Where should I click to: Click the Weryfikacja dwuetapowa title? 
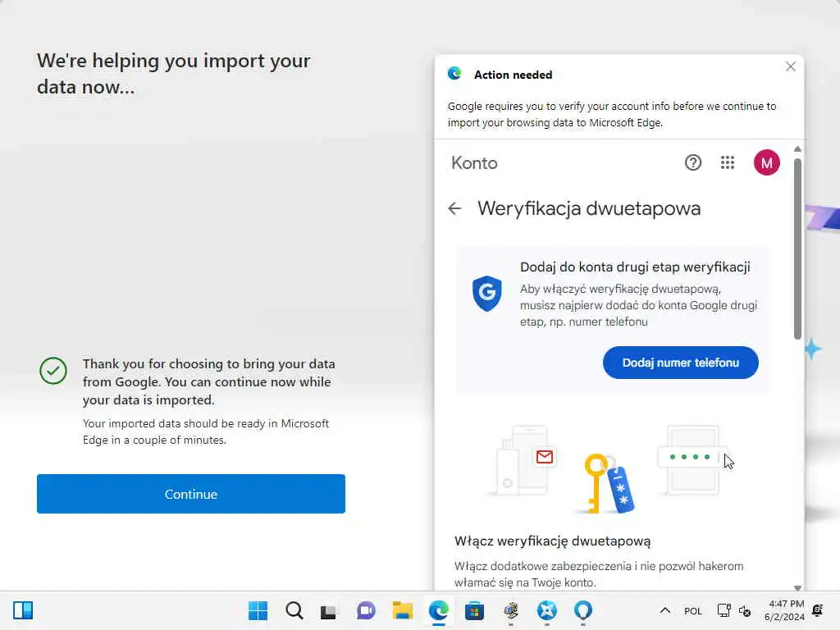(589, 208)
